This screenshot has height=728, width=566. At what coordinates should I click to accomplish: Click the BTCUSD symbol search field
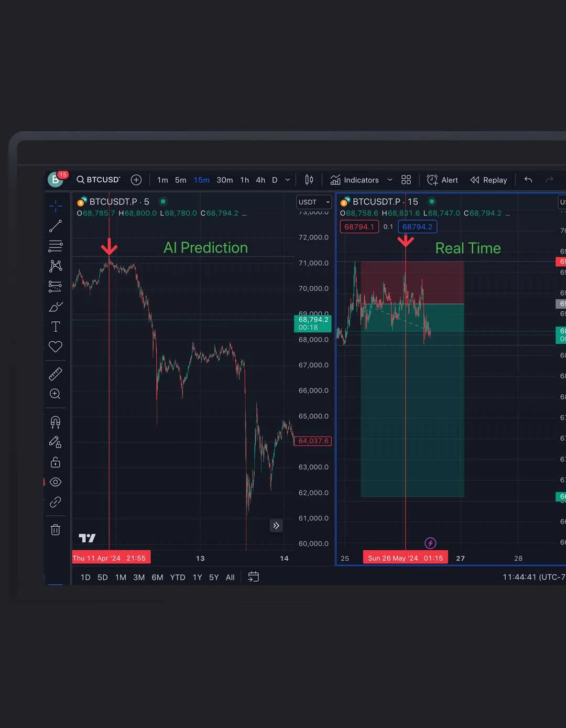tap(102, 180)
